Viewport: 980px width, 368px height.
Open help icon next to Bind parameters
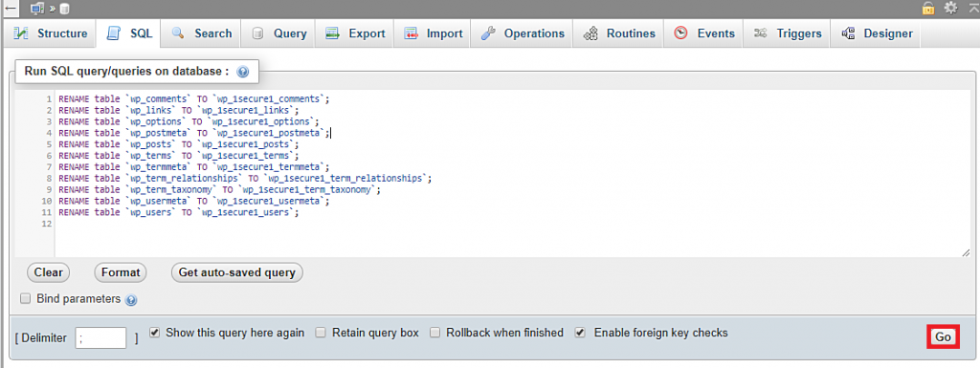coord(130,300)
